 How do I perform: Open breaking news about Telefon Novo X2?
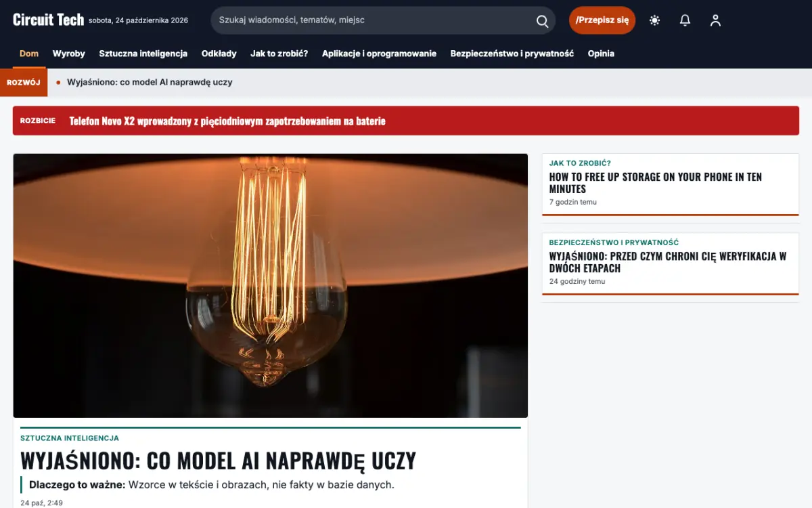pyautogui.click(x=227, y=121)
